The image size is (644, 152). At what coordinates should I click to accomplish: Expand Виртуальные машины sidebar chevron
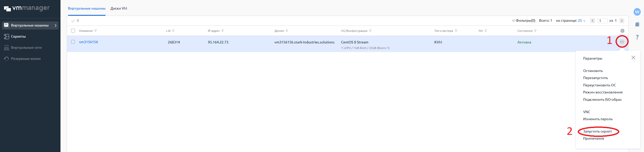[55, 26]
